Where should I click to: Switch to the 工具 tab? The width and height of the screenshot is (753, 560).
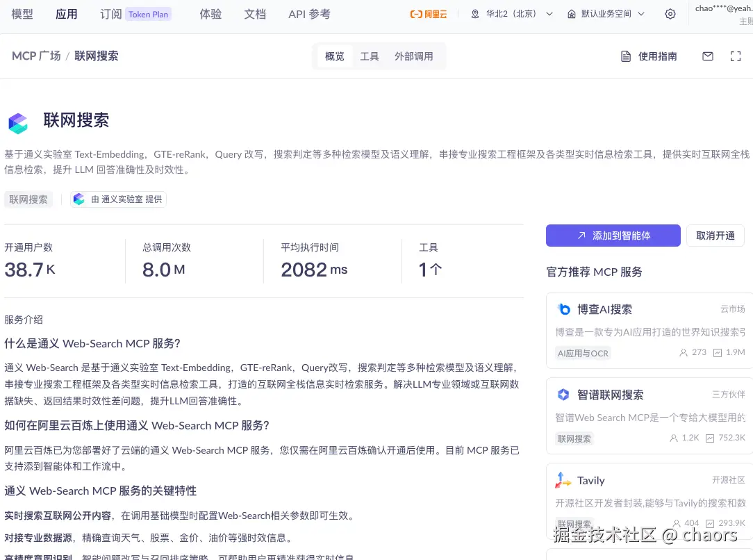click(370, 56)
